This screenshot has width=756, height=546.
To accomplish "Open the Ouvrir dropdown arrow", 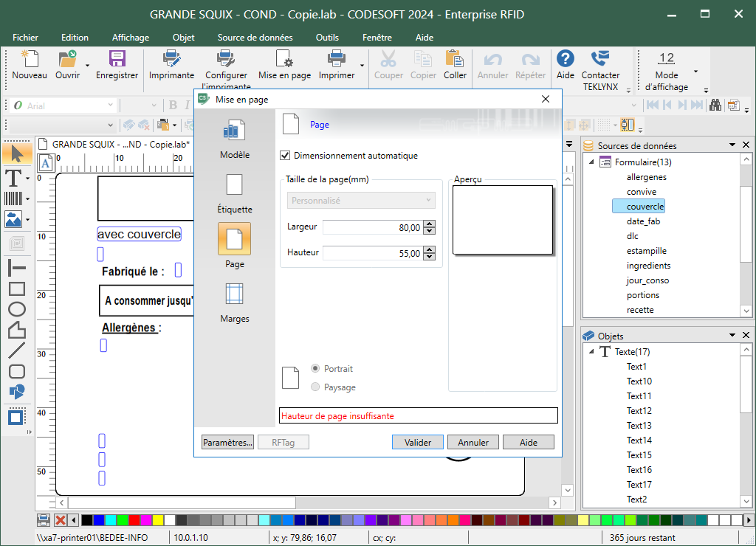I will pyautogui.click(x=87, y=65).
